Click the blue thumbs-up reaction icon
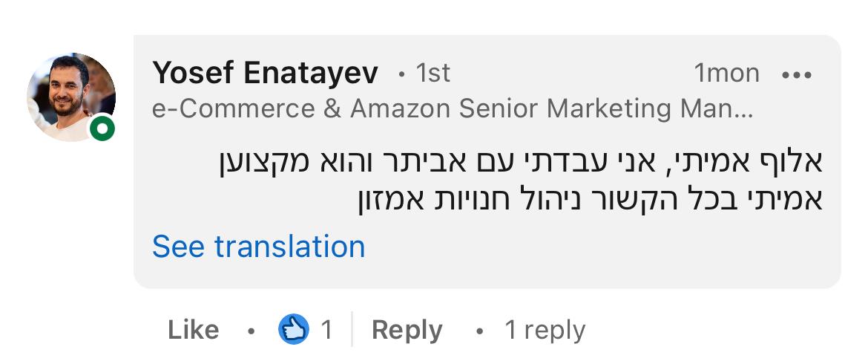Viewport: 868px width, 364px height. pyautogui.click(x=294, y=329)
